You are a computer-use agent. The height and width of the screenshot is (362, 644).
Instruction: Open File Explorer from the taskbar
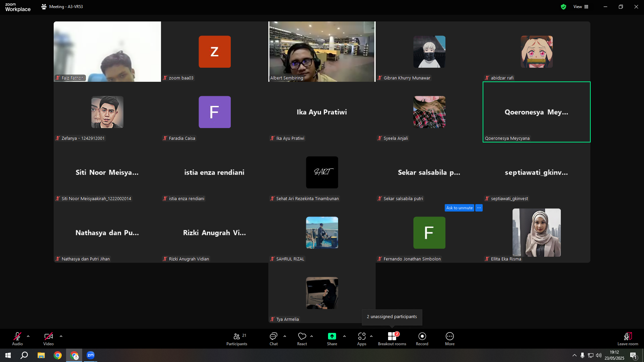click(41, 355)
